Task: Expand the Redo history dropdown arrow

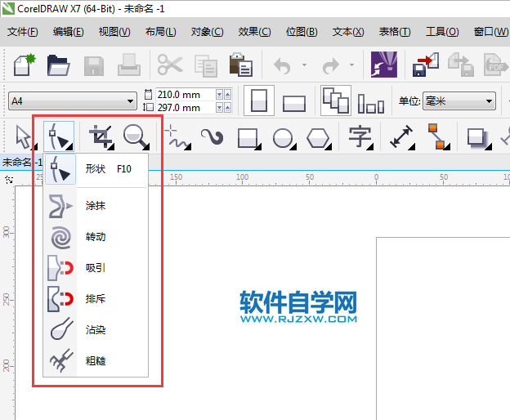Action: (352, 65)
